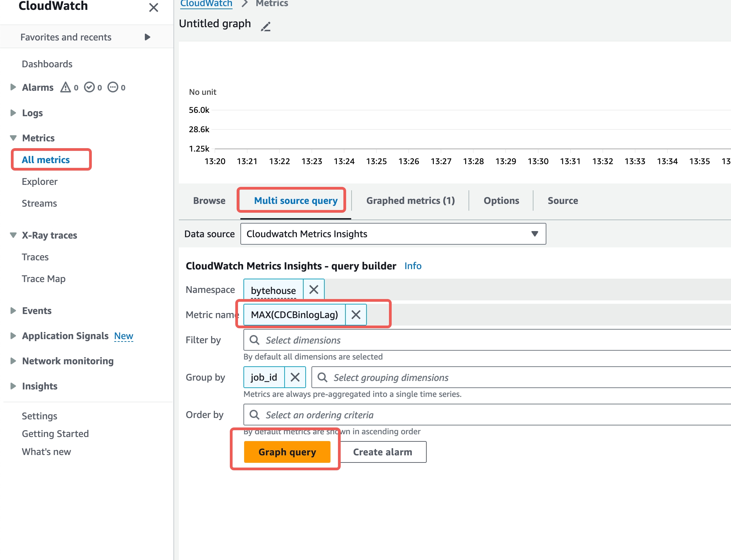The image size is (731, 560).
Task: Click search icon in Group by field
Action: click(x=323, y=377)
